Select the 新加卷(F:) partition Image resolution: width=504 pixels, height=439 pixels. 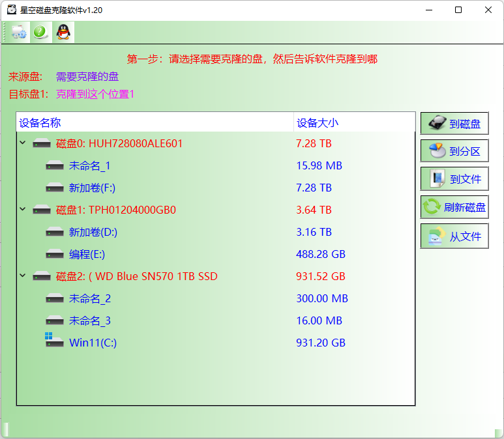click(x=92, y=188)
